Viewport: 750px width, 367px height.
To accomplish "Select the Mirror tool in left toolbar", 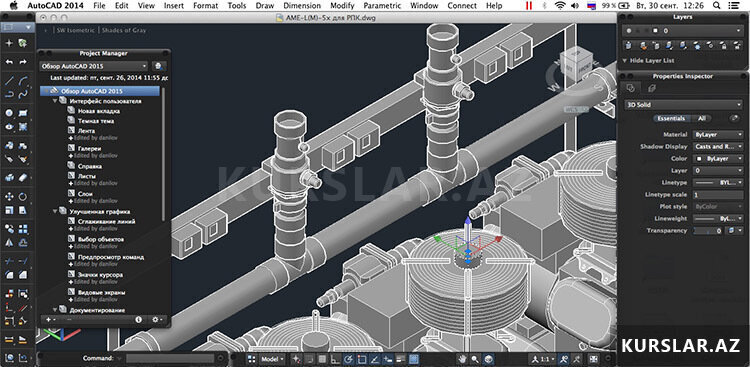I will (x=9, y=243).
